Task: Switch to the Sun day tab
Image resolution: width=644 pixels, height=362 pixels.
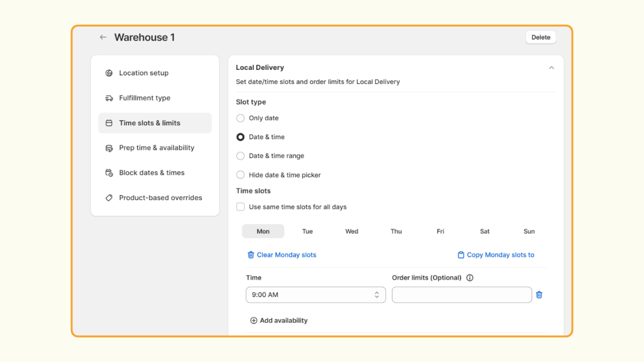Action: [529, 231]
